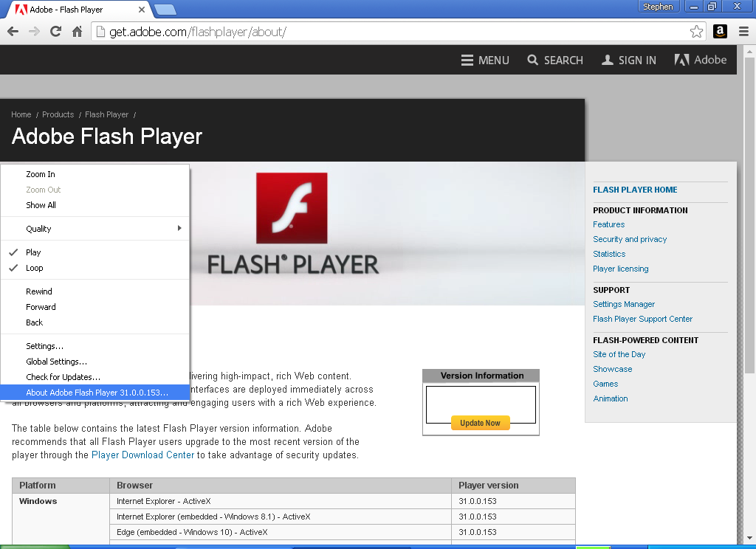Click the Products breadcrumb link
This screenshot has height=549, width=756.
pyautogui.click(x=58, y=114)
